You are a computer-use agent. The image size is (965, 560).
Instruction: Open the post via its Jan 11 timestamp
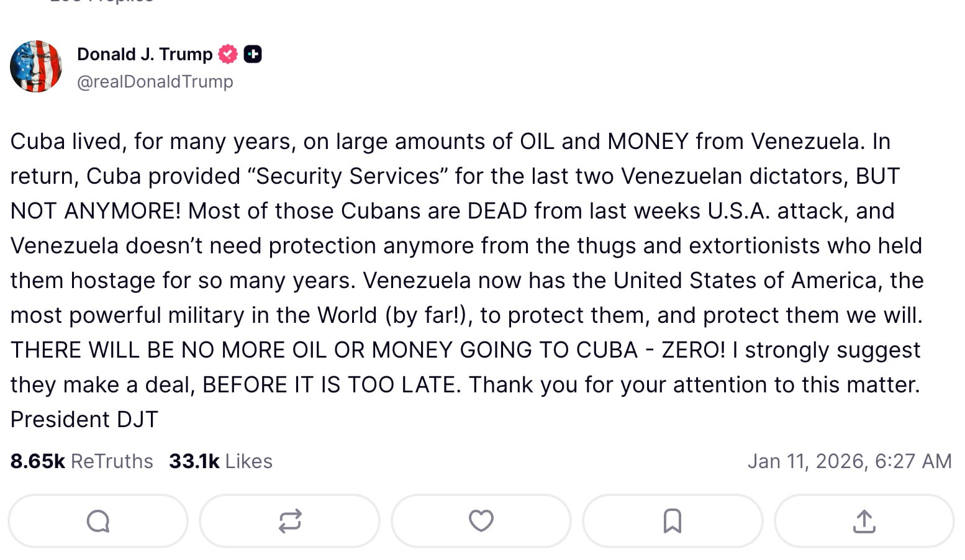851,461
